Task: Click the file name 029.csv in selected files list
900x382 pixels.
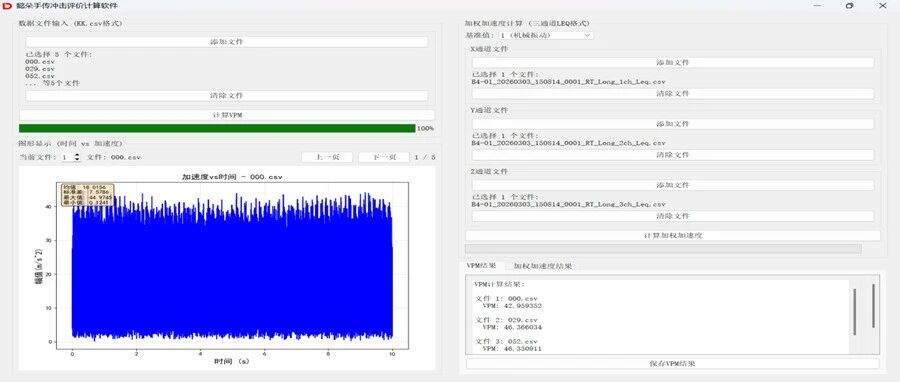Action: (x=40, y=68)
